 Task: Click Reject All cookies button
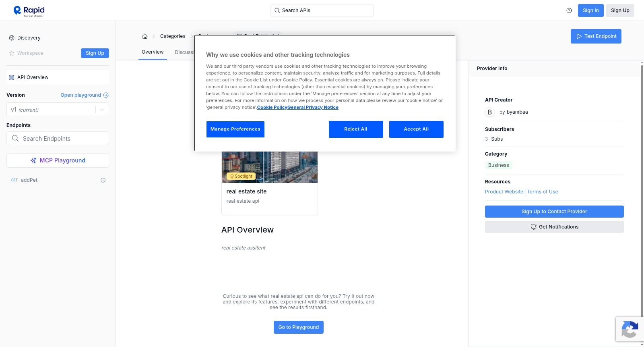tap(356, 129)
